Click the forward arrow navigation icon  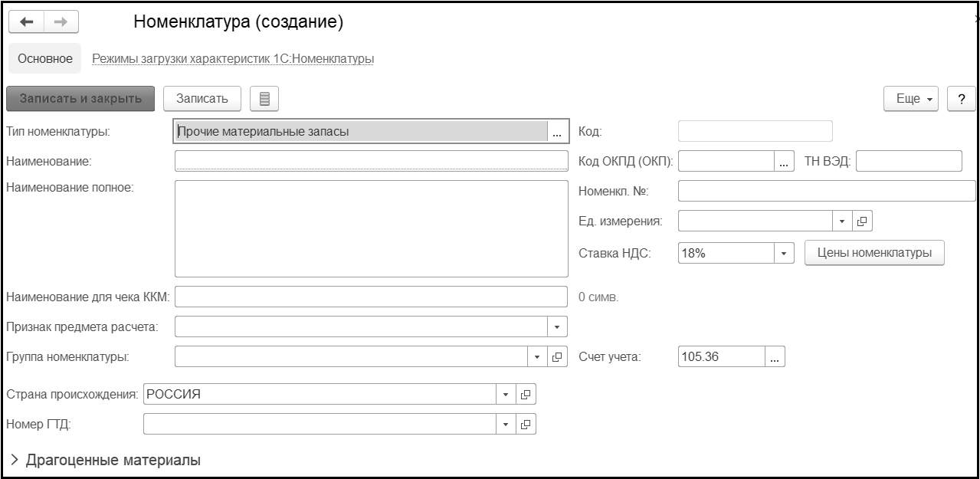[59, 23]
